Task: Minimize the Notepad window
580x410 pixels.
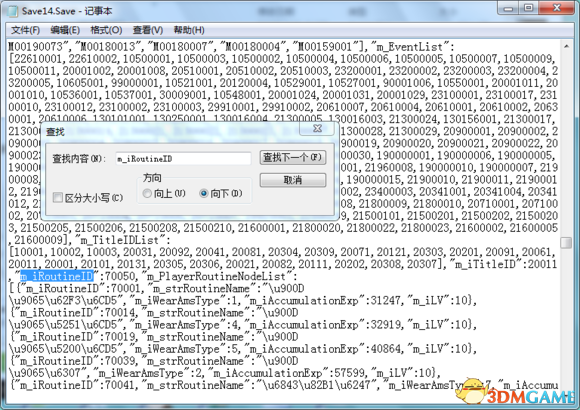Action: coord(509,8)
